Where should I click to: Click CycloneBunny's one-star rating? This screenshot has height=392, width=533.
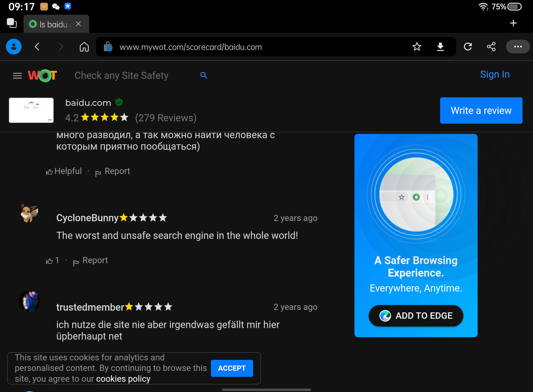[143, 218]
